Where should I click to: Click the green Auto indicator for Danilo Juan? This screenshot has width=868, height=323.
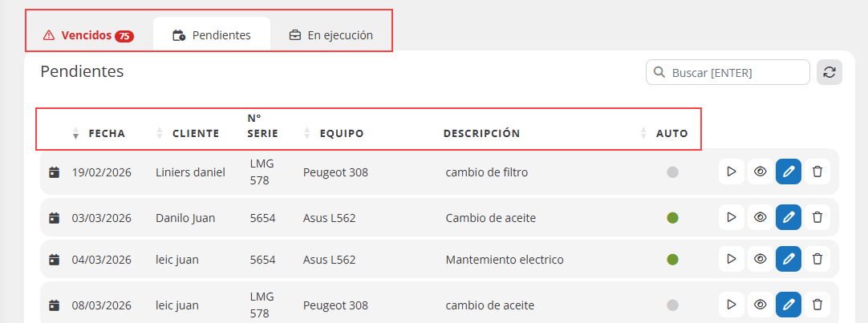pyautogui.click(x=672, y=217)
